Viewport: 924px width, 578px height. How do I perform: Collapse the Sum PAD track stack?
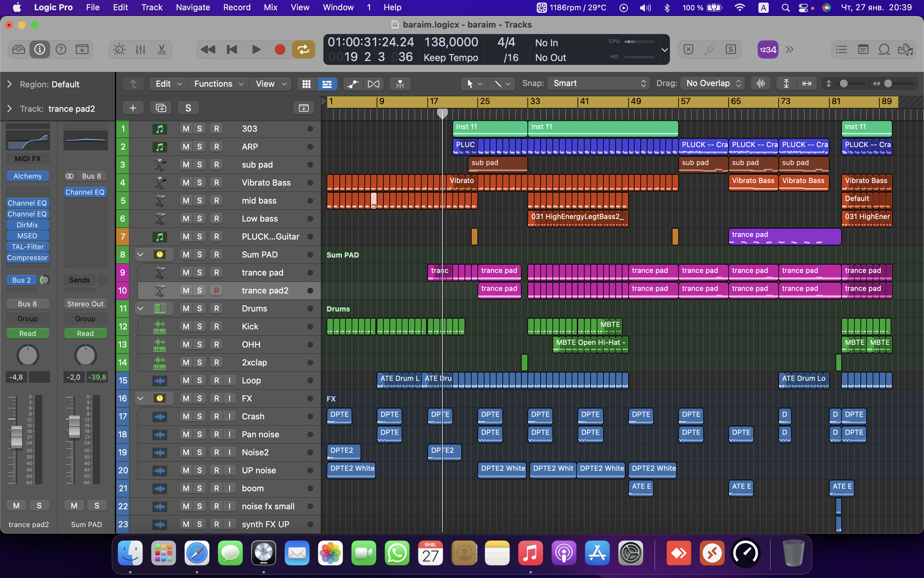[140, 254]
